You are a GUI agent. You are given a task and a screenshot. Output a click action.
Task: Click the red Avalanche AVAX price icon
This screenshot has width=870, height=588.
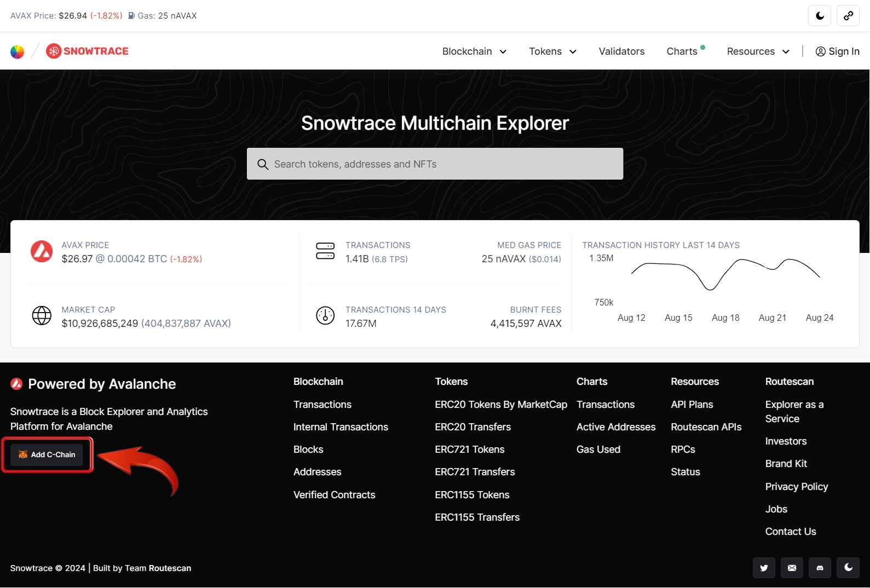42,252
